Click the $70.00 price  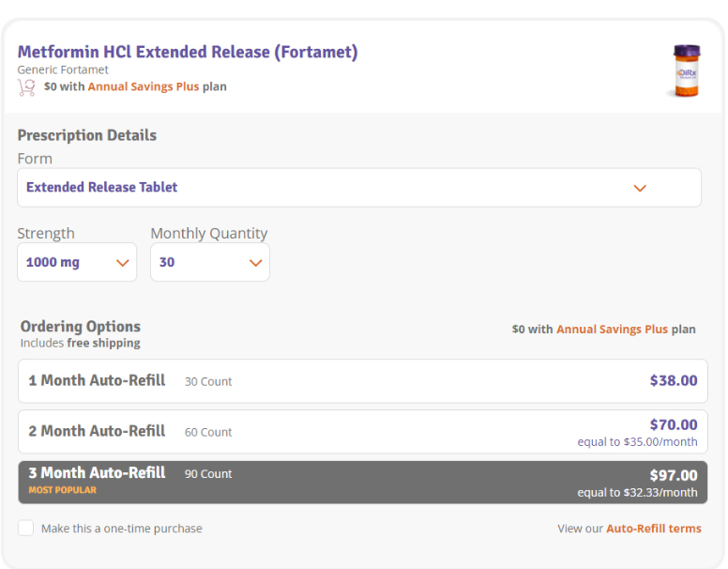pos(673,424)
